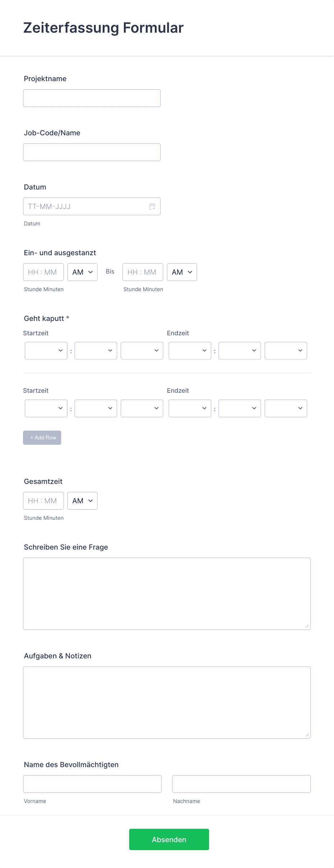
Task: Click the Schreiben Sie eine Frage textarea
Action: (x=167, y=594)
